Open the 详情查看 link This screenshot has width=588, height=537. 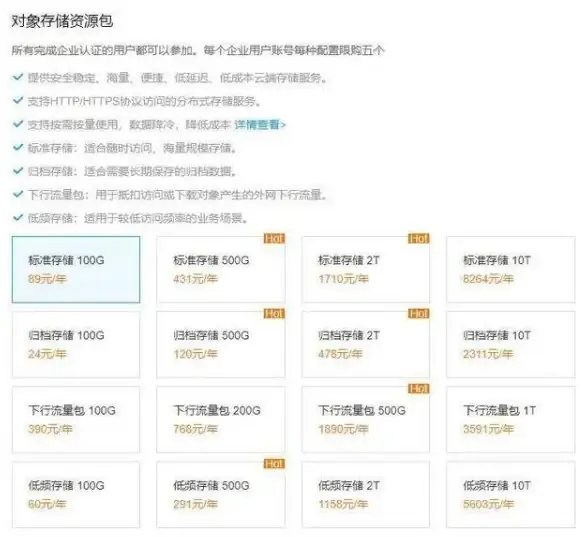pyautogui.click(x=260, y=124)
